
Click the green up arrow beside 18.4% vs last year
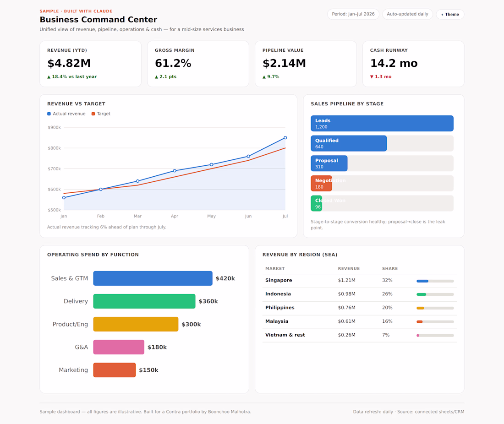(49, 77)
